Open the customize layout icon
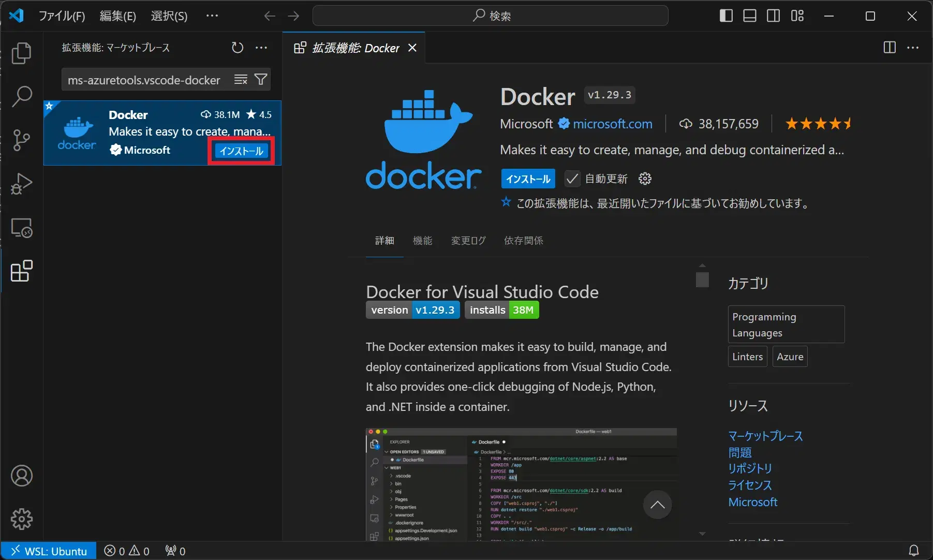933x560 pixels. click(797, 16)
